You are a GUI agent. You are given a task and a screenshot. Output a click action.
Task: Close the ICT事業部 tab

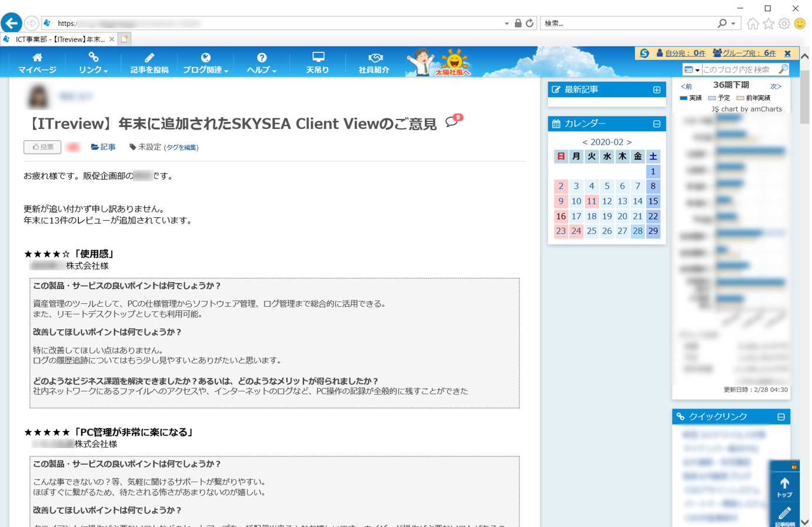(112, 39)
